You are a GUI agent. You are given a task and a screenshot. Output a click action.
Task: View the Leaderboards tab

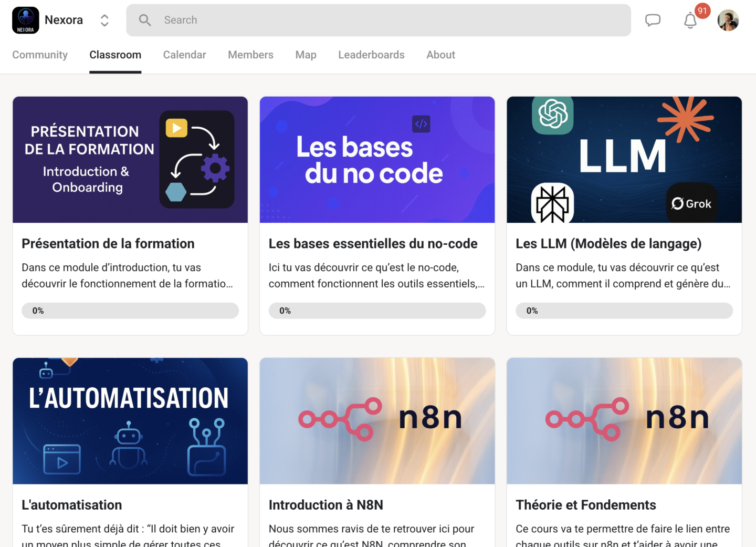371,55
